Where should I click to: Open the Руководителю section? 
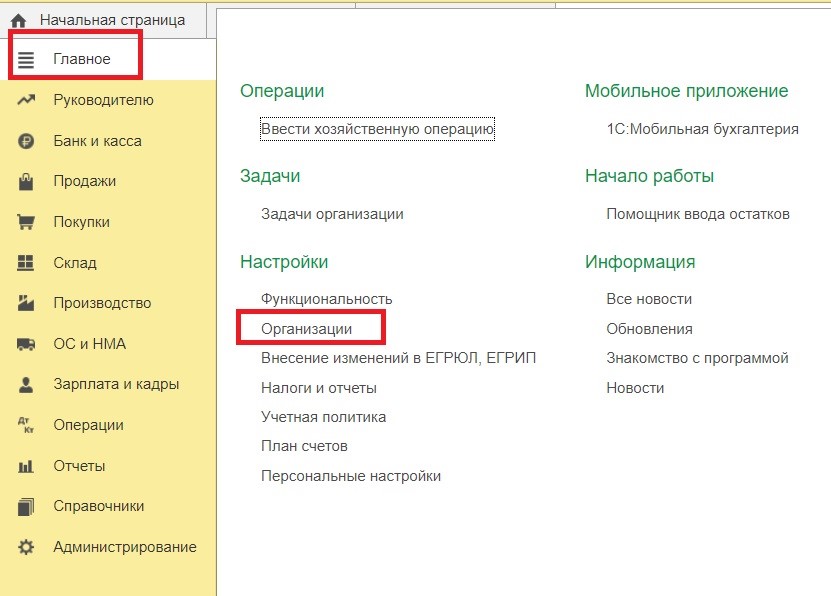click(x=103, y=100)
